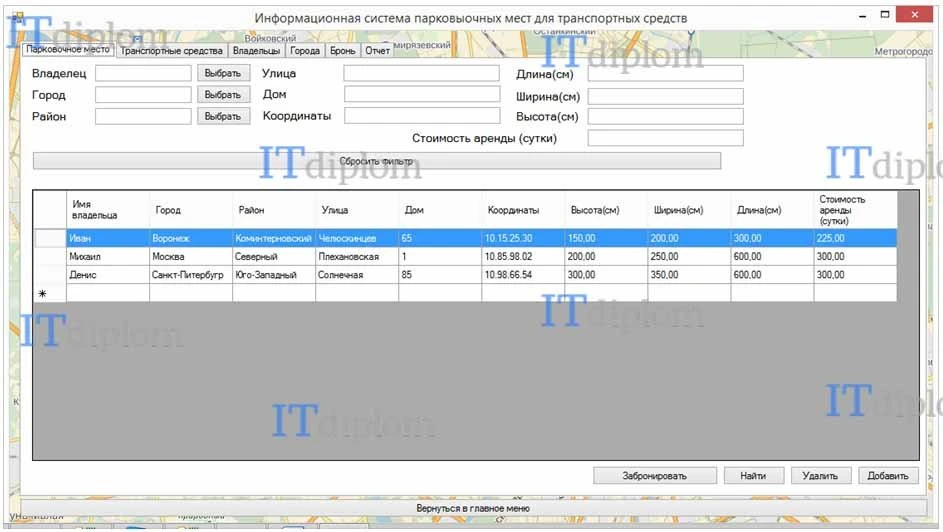
Task: Click the Челюскинцев street cell
Action: (357, 238)
